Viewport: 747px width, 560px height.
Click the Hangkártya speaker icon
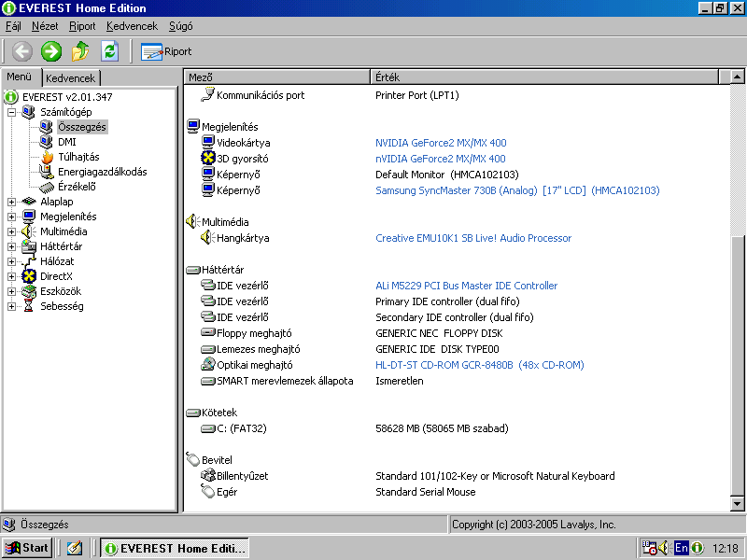click(207, 237)
